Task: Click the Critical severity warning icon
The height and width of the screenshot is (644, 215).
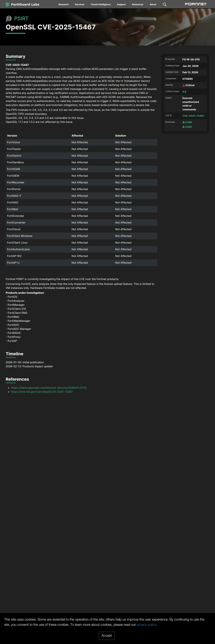Action: coord(184,85)
